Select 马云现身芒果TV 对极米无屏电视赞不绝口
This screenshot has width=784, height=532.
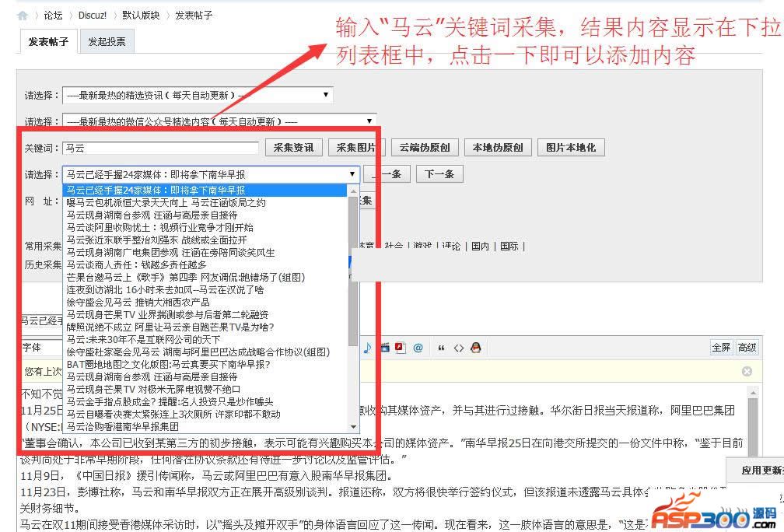point(205,389)
